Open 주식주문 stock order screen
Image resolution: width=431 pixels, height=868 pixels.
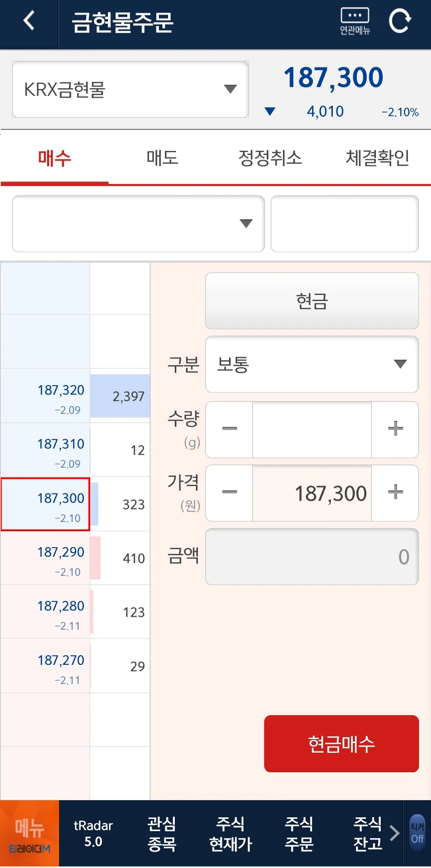(299, 833)
